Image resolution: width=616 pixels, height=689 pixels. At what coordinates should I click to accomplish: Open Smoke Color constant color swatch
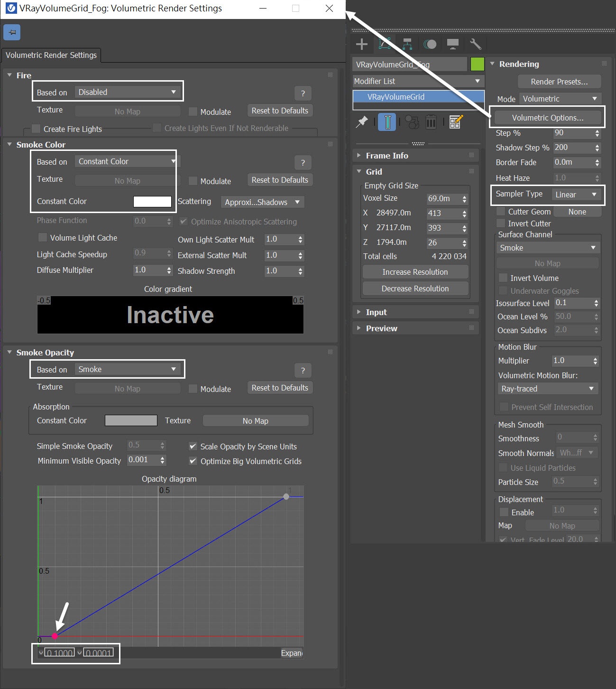[x=152, y=202]
